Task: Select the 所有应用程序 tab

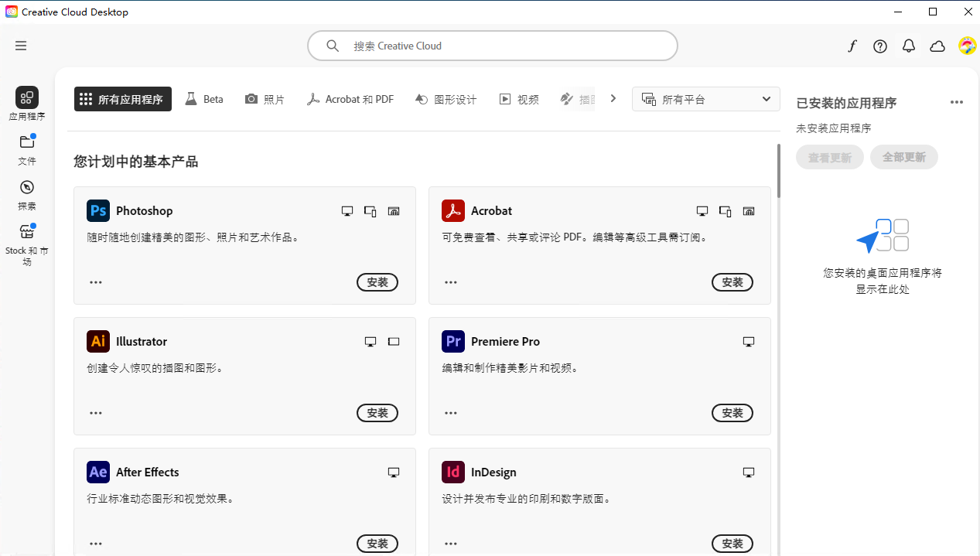Action: (123, 99)
